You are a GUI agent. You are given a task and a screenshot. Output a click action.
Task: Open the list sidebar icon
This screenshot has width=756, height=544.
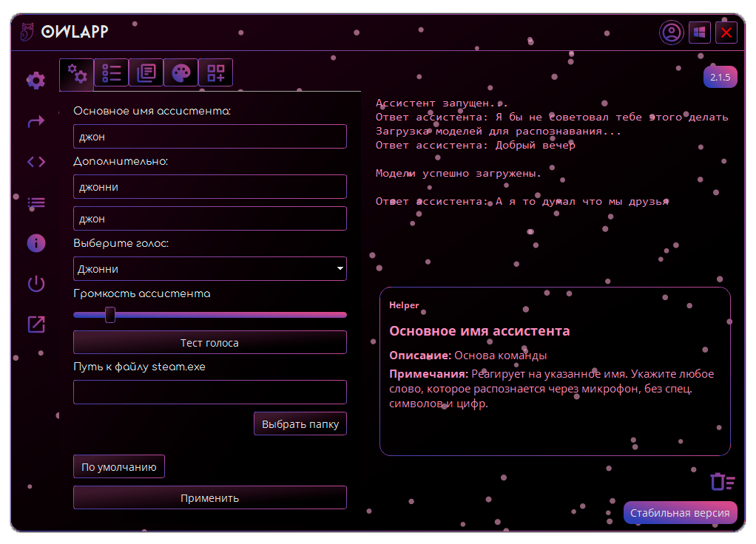pos(36,202)
